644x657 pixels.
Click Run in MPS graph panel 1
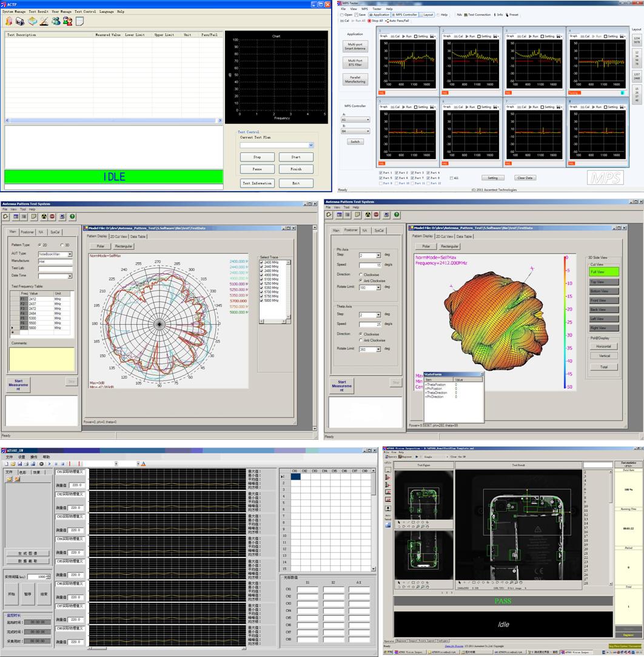coord(407,36)
